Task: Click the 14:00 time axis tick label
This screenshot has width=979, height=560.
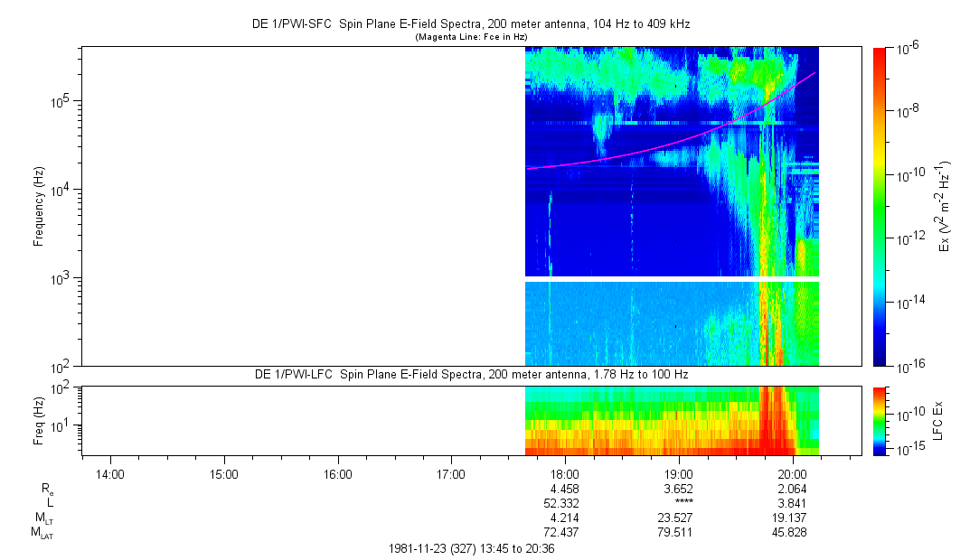Action: [109, 474]
